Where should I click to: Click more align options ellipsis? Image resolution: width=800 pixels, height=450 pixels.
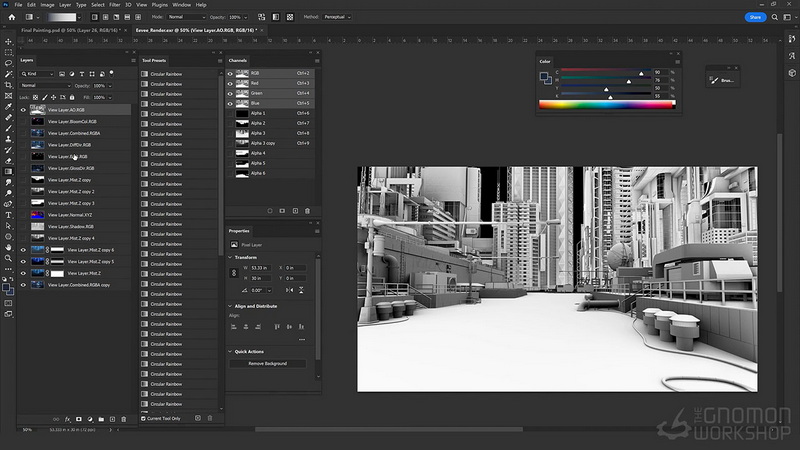point(302,339)
